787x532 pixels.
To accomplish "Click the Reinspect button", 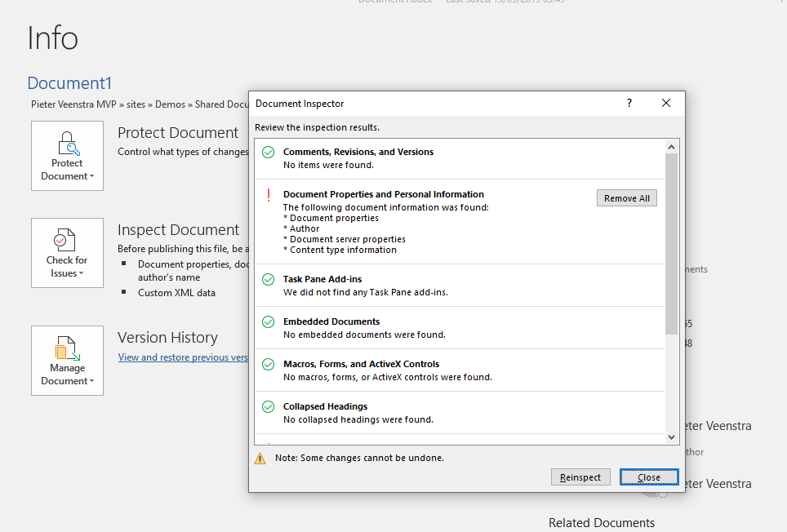I will [580, 477].
